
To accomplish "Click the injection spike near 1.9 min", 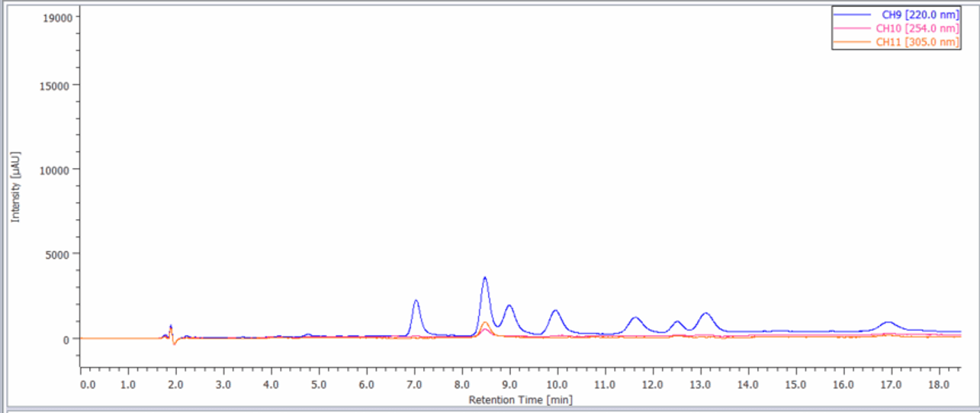I will tap(171, 327).
